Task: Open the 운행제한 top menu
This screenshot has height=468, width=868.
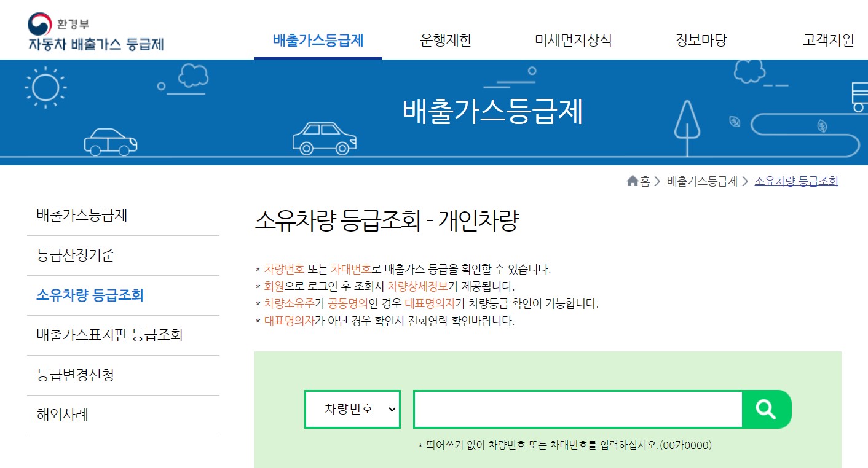Action: point(446,41)
